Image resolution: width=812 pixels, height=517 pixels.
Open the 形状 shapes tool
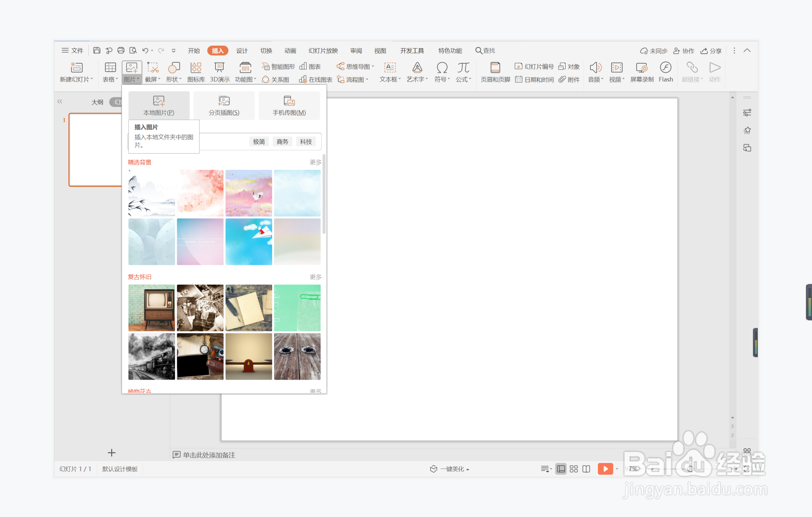(174, 72)
